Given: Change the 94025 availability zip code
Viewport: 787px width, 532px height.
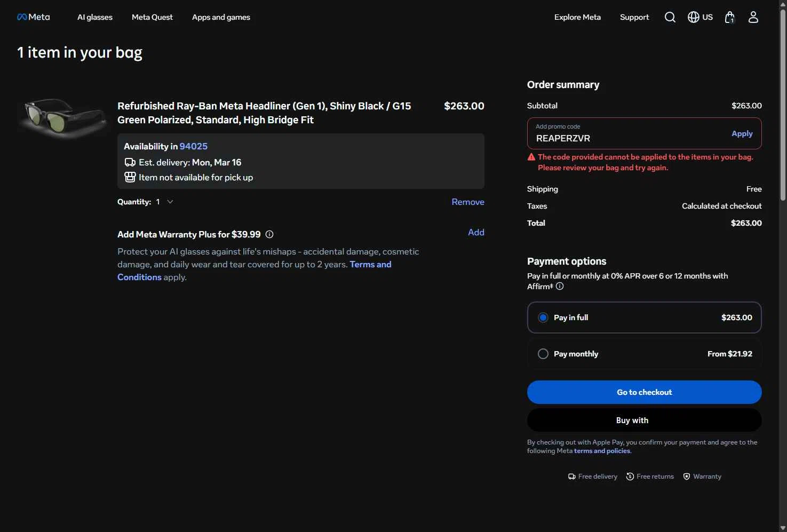Looking at the screenshot, I should coord(193,146).
